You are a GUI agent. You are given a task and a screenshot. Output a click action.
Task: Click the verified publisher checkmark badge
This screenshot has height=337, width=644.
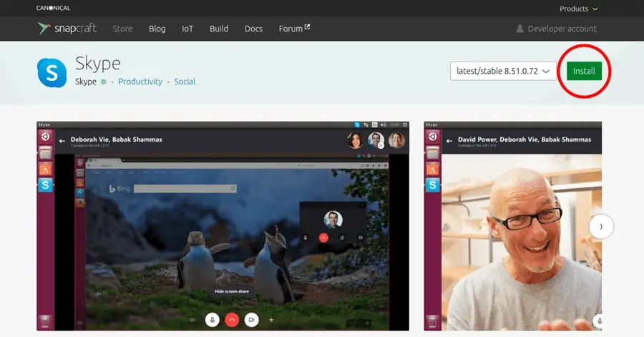pyautogui.click(x=104, y=82)
